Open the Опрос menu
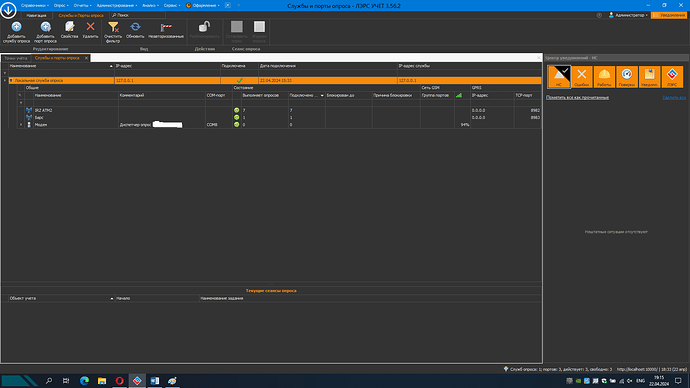The width and height of the screenshot is (690, 388). [x=61, y=5]
